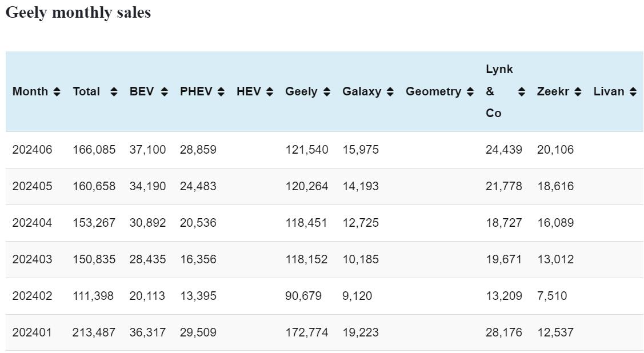
Task: Sort by Zeekr using arrow icon
Action: click(578, 91)
